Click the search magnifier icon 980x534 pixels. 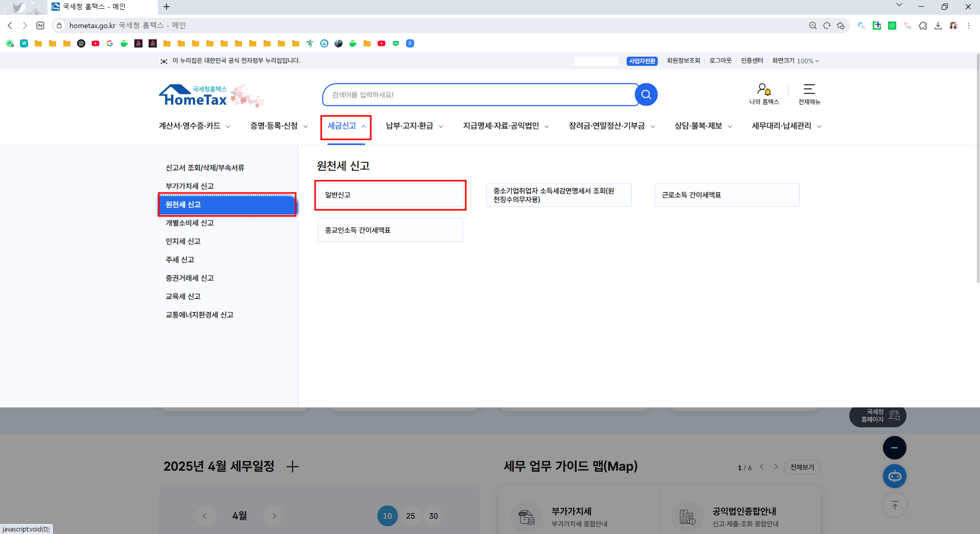(x=646, y=94)
